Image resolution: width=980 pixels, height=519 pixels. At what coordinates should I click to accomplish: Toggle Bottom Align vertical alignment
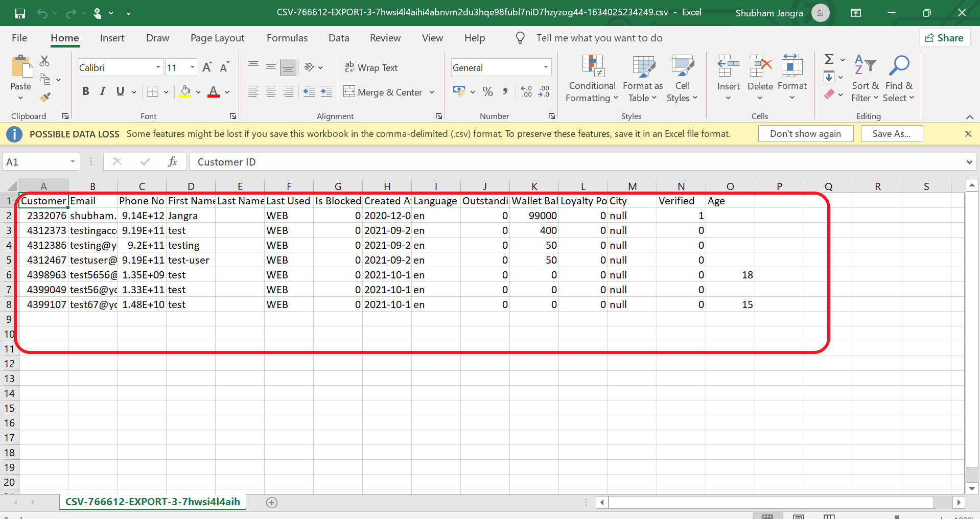click(288, 67)
